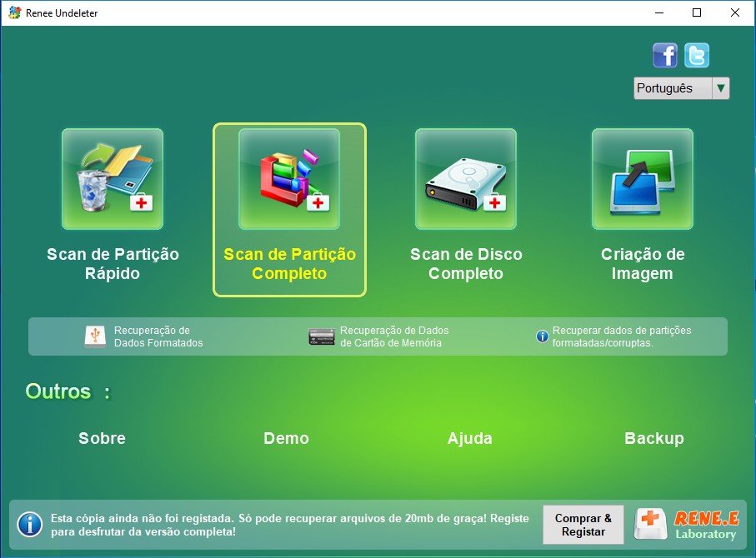This screenshot has height=558, width=756.
Task: Click the blue info icon beside partition hint
Action: (x=543, y=336)
